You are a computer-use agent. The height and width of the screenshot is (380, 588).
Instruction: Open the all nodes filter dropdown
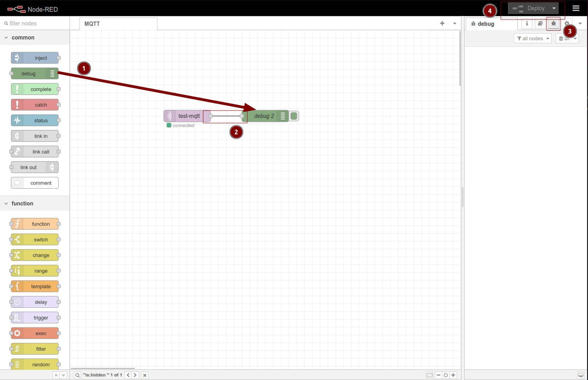point(533,38)
